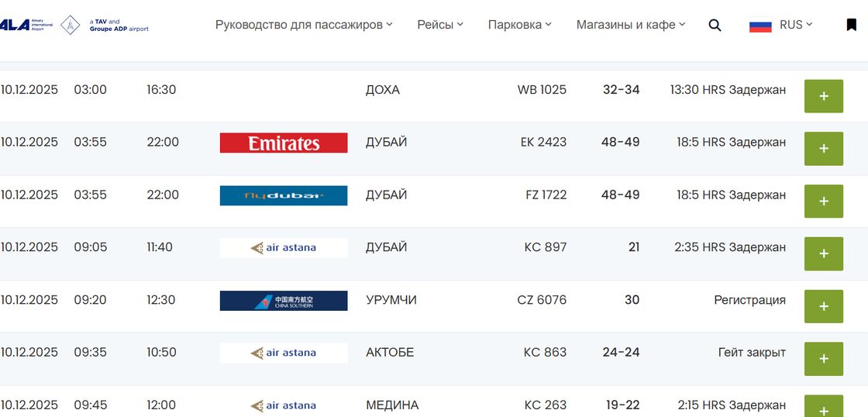This screenshot has height=417, width=868.
Task: Open the Парковка menu
Action: click(519, 25)
